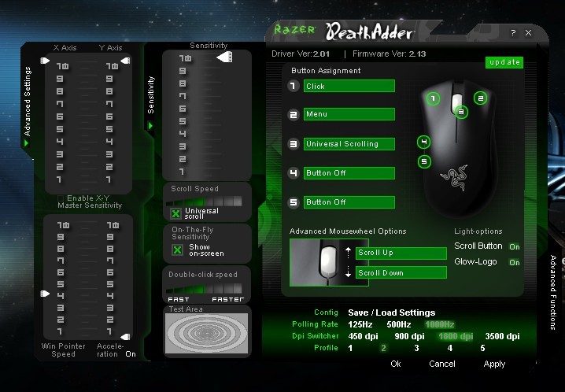Select 1000Hz polling rate
Image resolution: width=565 pixels, height=392 pixels.
(439, 324)
